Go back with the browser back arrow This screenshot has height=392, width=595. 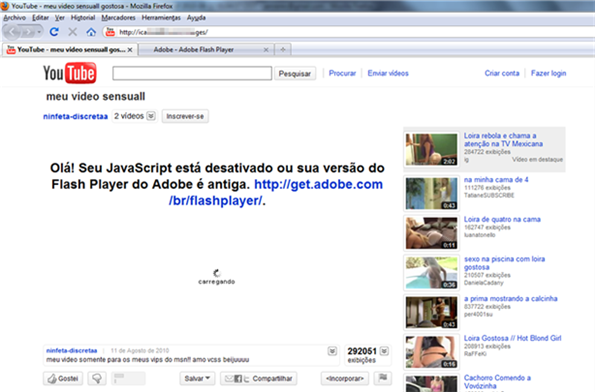click(12, 32)
